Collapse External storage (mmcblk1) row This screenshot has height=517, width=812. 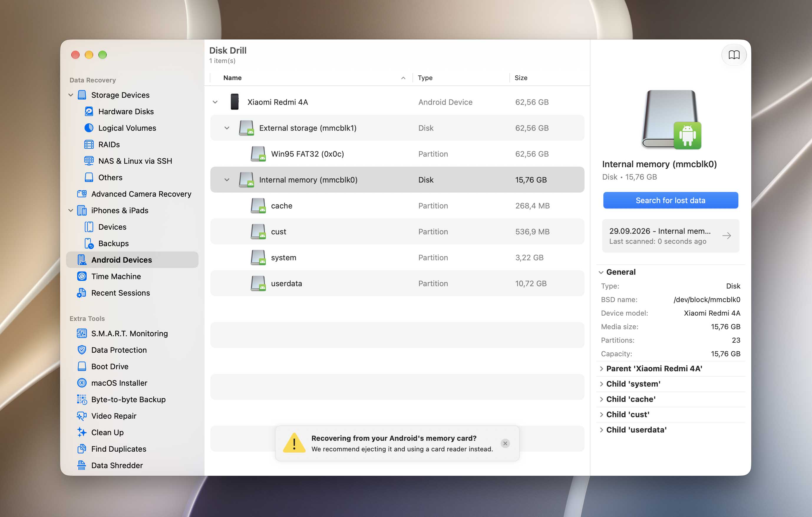[x=227, y=128]
